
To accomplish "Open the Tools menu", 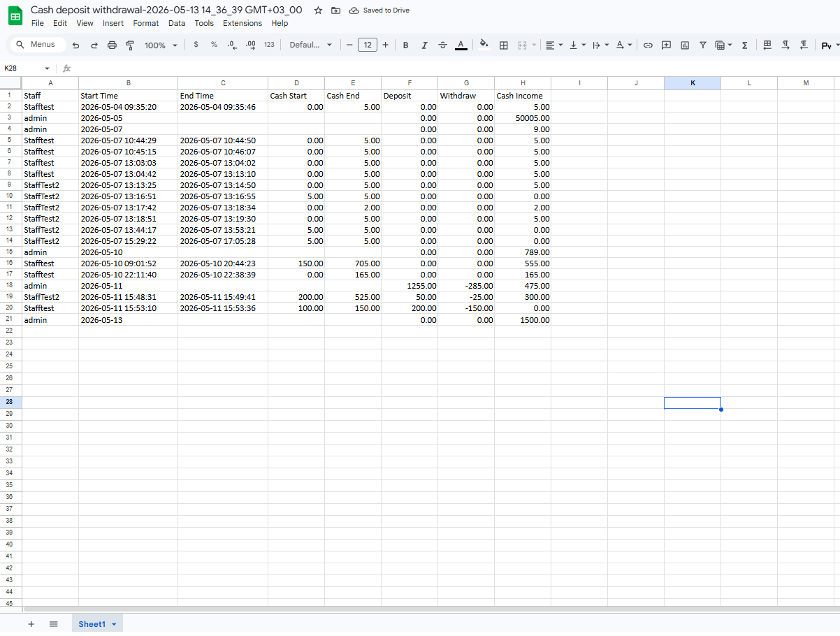I will tap(204, 23).
